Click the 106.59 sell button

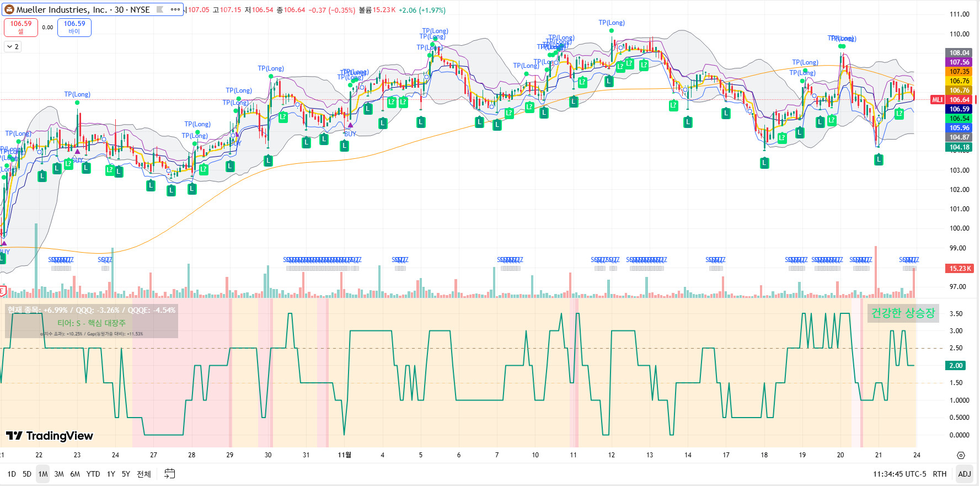tap(21, 27)
